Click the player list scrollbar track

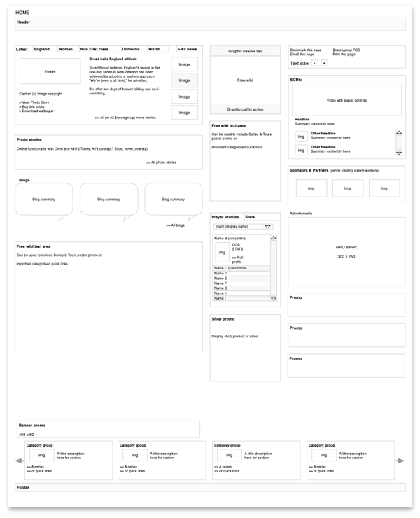[x=274, y=268]
